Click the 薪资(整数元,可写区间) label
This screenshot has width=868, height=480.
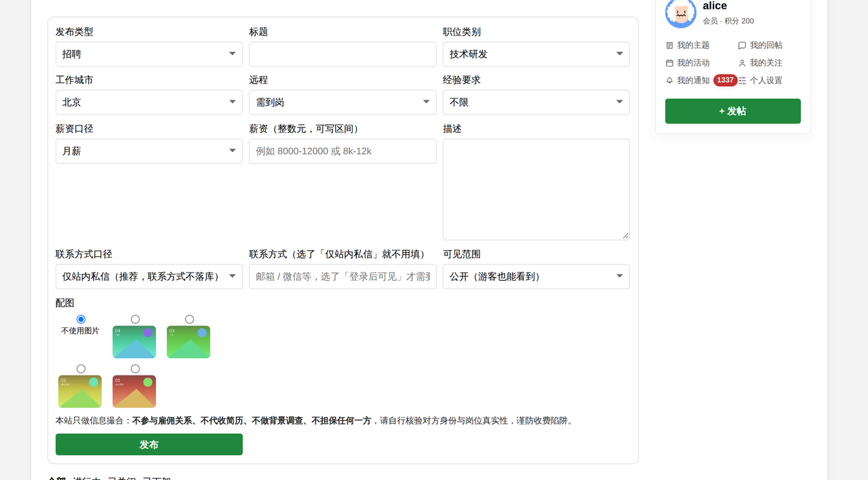(306, 129)
